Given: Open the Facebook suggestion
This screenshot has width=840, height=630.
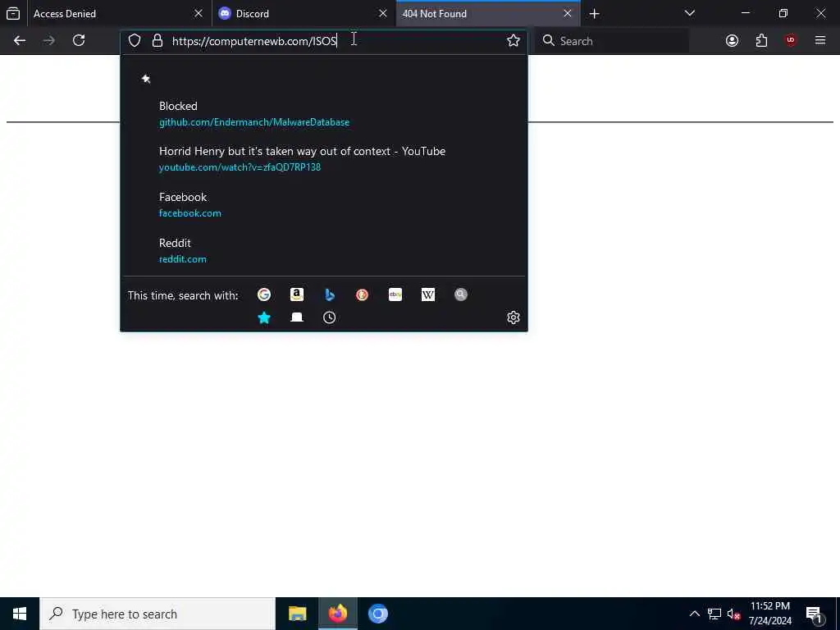Looking at the screenshot, I should 323,205.
